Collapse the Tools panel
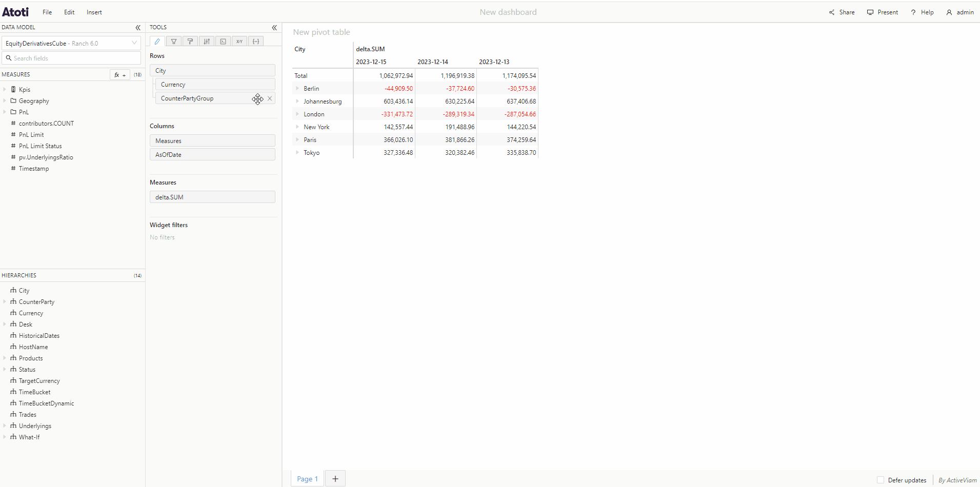The height and width of the screenshot is (487, 980). pyautogui.click(x=274, y=28)
